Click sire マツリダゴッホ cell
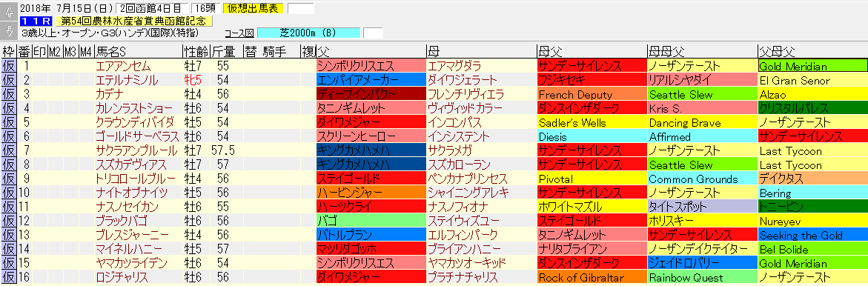This screenshot has width=868, height=286. pos(371,250)
